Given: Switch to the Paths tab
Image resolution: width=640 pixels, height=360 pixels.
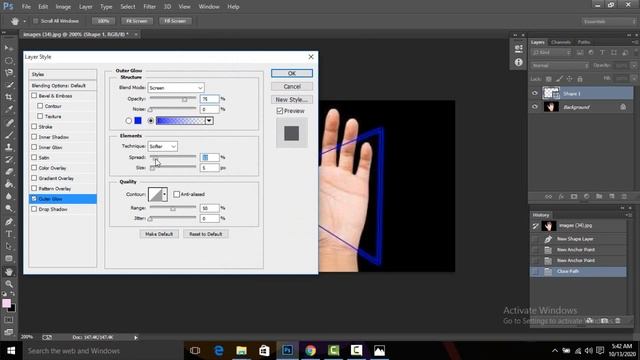Looking at the screenshot, I should 584,42.
